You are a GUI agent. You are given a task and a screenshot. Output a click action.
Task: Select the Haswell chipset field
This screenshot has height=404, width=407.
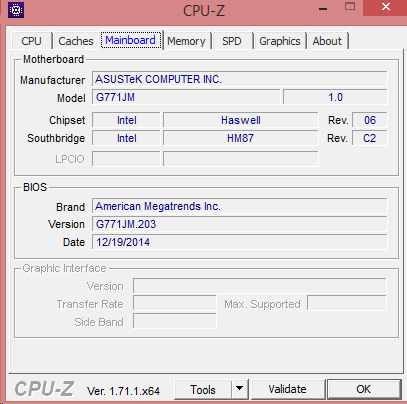tap(241, 120)
